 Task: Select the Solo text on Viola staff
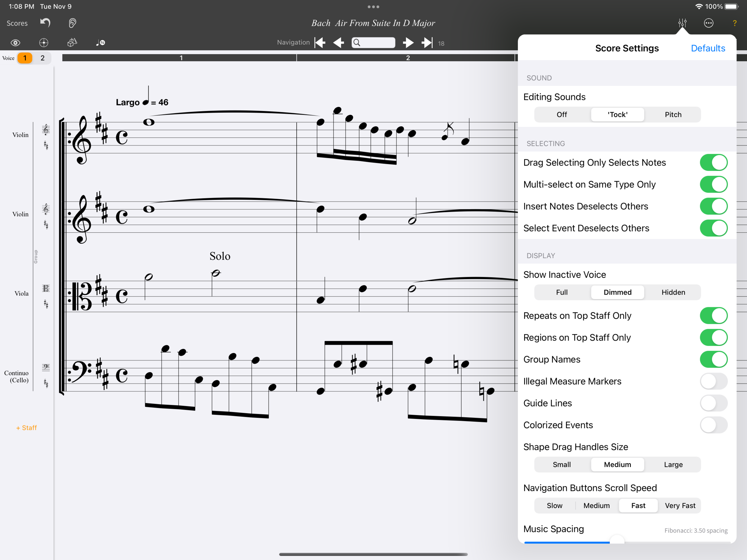220,256
